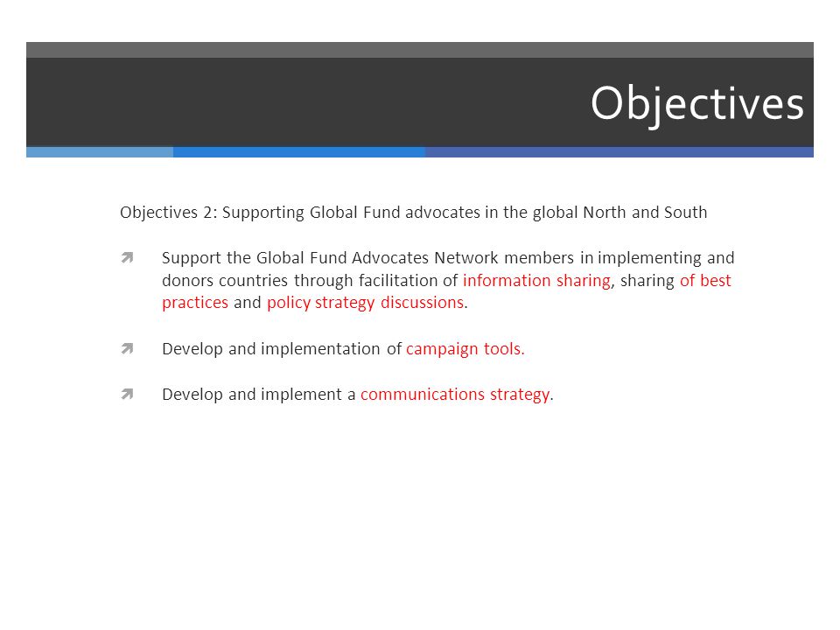Click arrow bullet beside 'Support the Global Fund Advocates Network'
Image resolution: width=840 pixels, height=630 pixels.
click(127, 258)
